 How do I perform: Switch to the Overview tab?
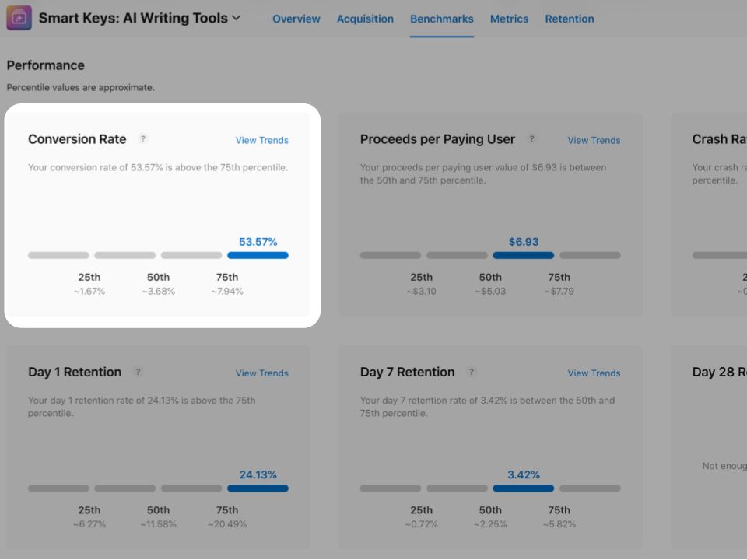(x=296, y=19)
